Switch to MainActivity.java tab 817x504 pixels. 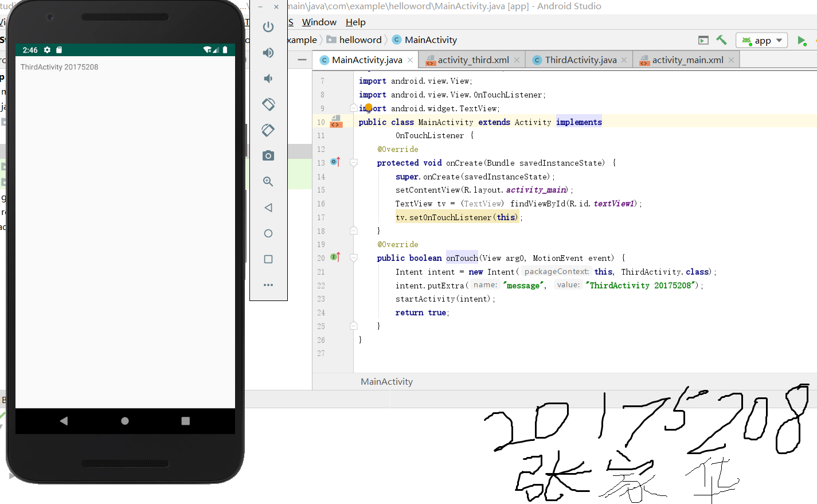(x=366, y=60)
